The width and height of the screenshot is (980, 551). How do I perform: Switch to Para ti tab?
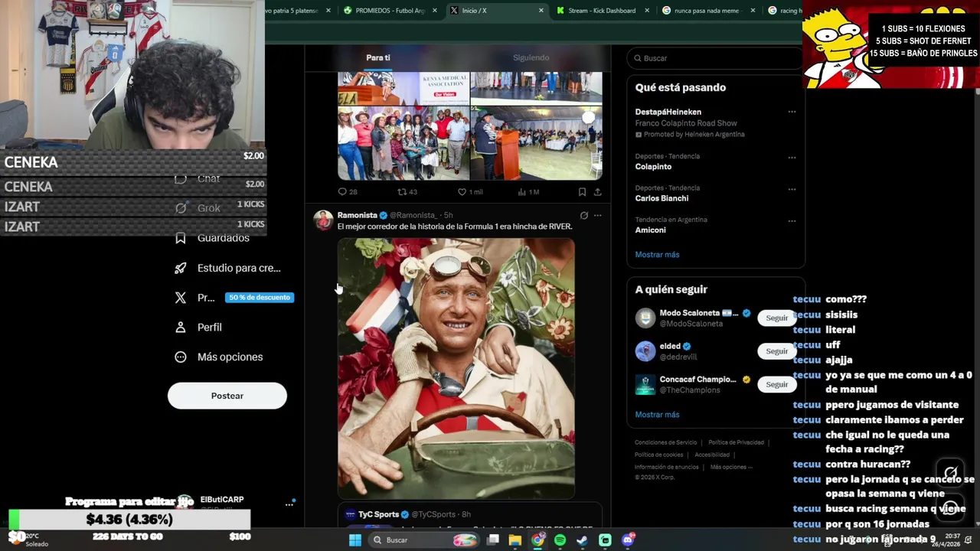377,58
